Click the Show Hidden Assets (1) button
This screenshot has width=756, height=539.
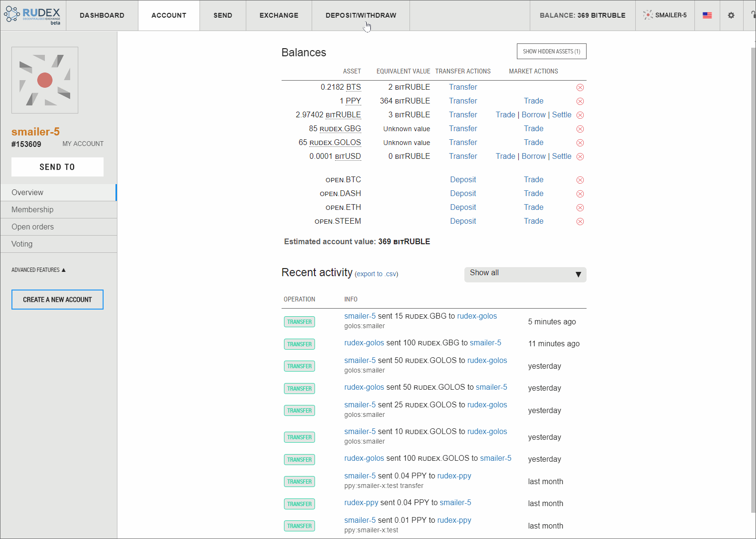tap(551, 52)
